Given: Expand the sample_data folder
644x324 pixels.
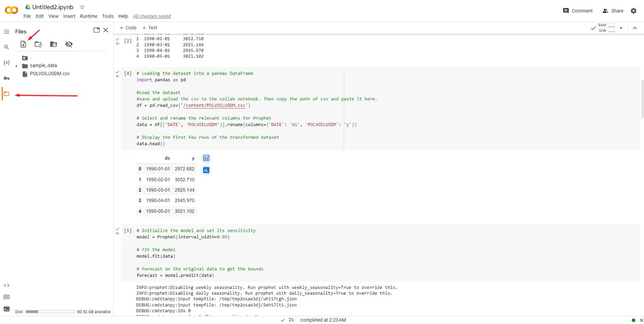Looking at the screenshot, I should point(17,66).
